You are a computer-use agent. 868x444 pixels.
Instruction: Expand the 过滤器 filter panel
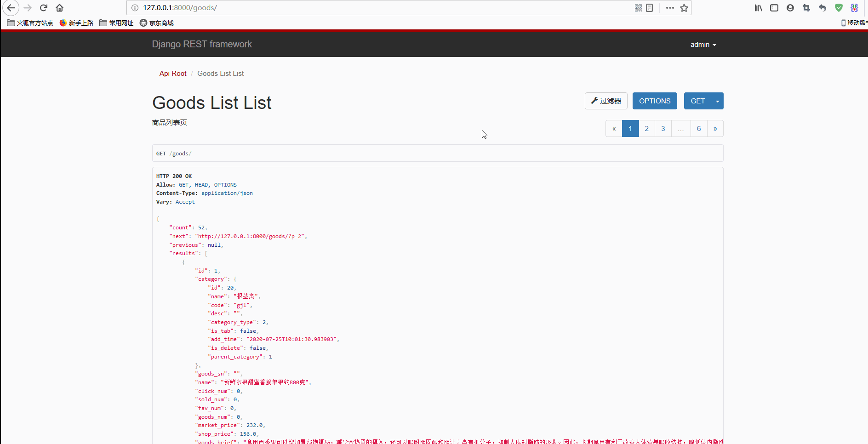606,101
